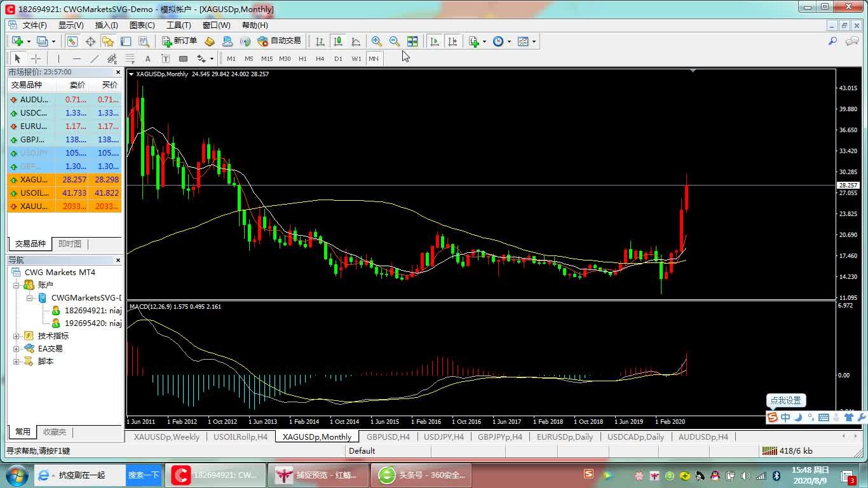The image size is (868, 488).
Task: Open the 360 browser taskbar button
Action: tap(423, 475)
